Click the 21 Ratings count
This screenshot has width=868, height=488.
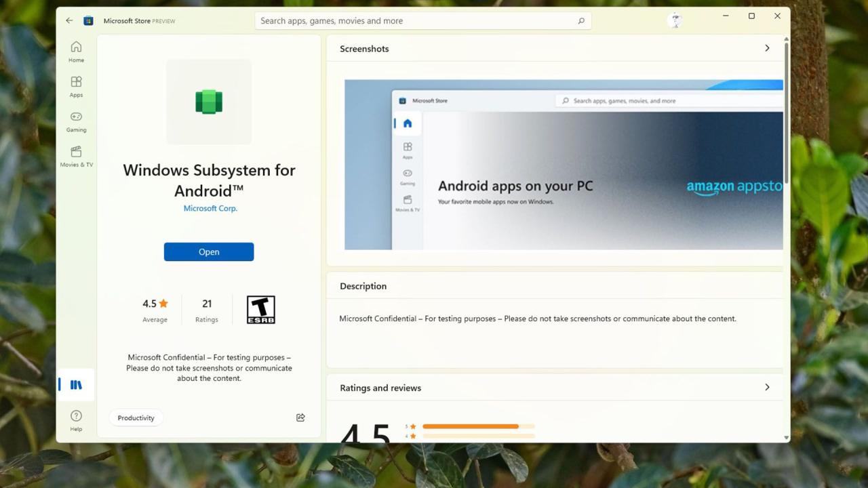[207, 310]
